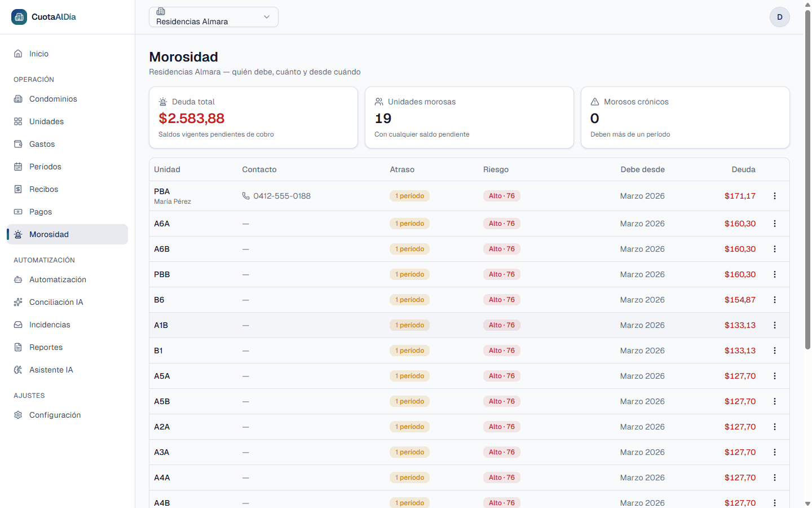Click the Configuración gear icon
This screenshot has height=508, width=812.
(x=18, y=415)
